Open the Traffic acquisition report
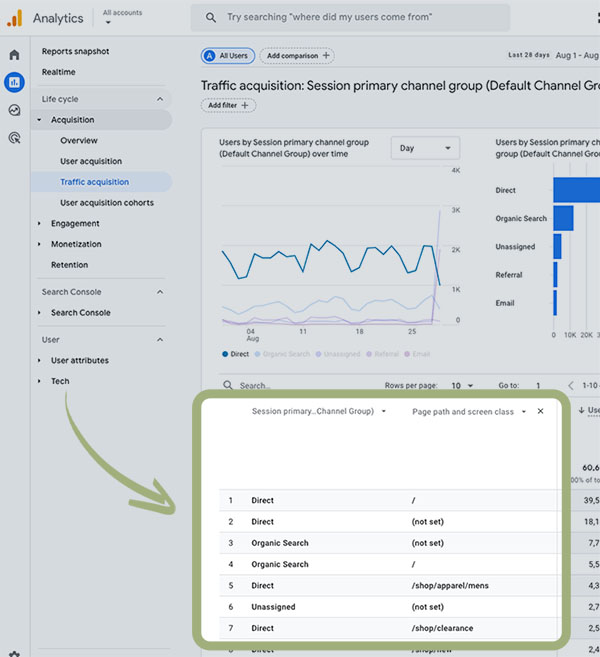 pos(94,182)
